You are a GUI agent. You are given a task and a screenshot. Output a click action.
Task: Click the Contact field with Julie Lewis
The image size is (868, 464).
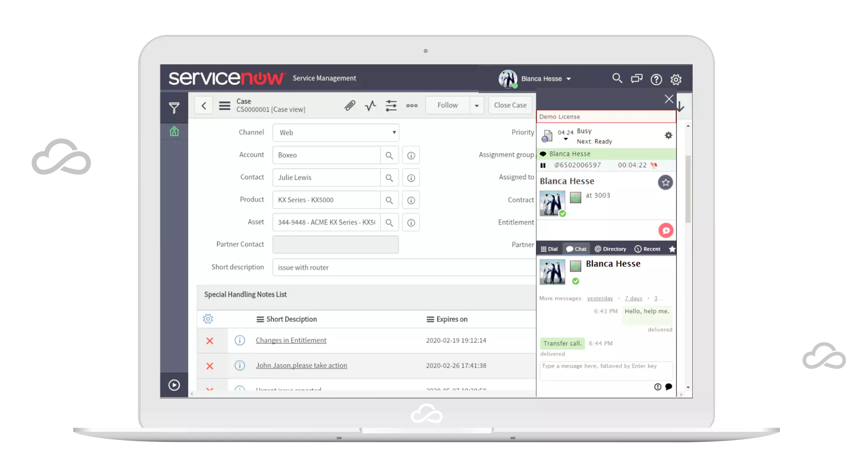click(327, 178)
